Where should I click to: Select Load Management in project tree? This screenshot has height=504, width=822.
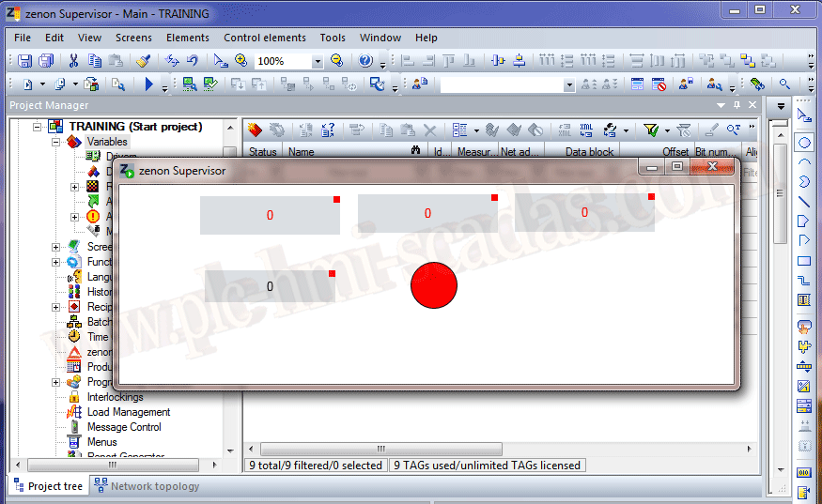pos(129,412)
